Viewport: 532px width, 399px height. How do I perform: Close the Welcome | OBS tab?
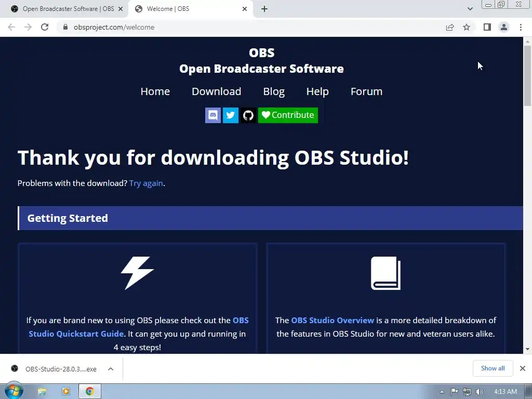click(245, 9)
